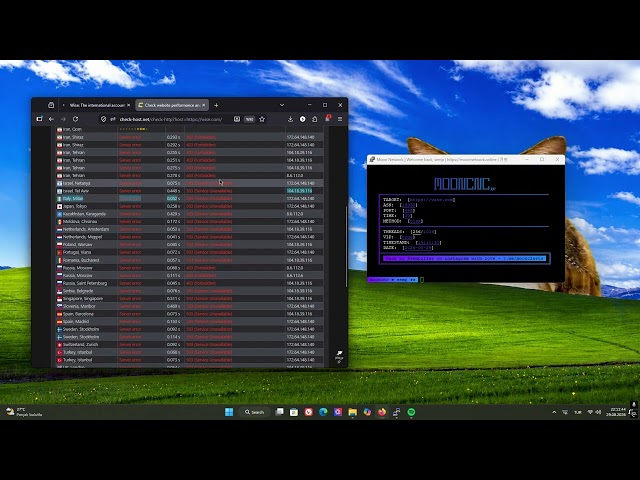Open the Windows Start menu

tap(229, 412)
